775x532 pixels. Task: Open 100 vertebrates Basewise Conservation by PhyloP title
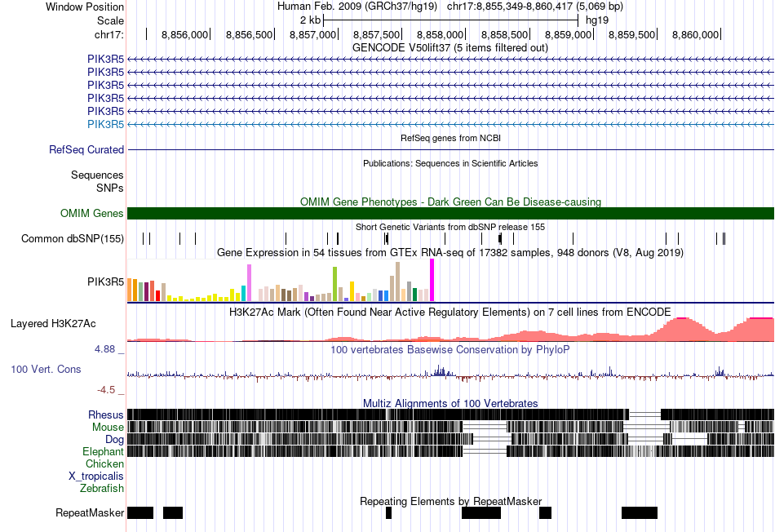[x=450, y=350]
